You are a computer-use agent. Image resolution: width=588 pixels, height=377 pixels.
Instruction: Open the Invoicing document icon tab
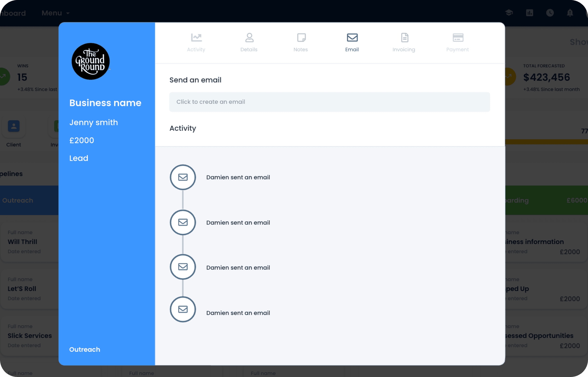click(404, 38)
